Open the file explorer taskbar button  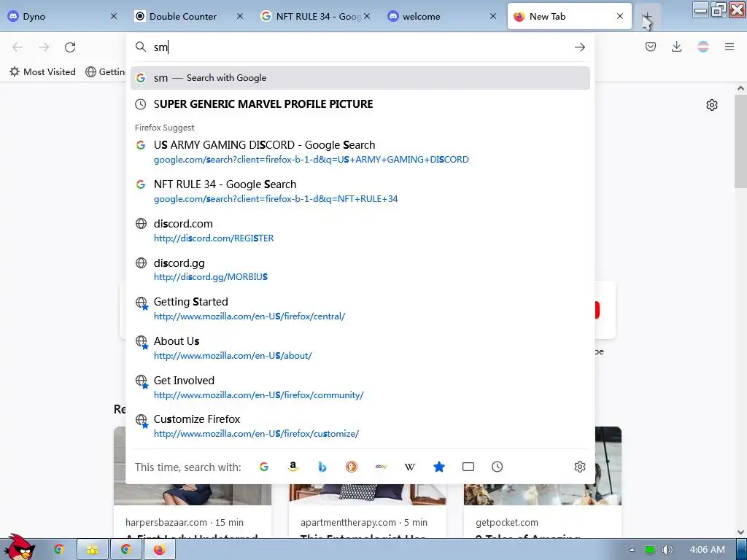tap(93, 550)
